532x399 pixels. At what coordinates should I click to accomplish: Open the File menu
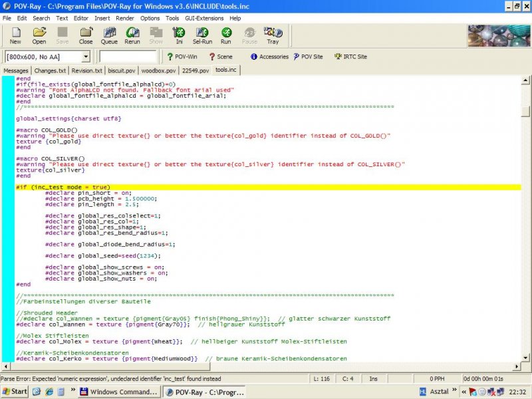(x=7, y=19)
